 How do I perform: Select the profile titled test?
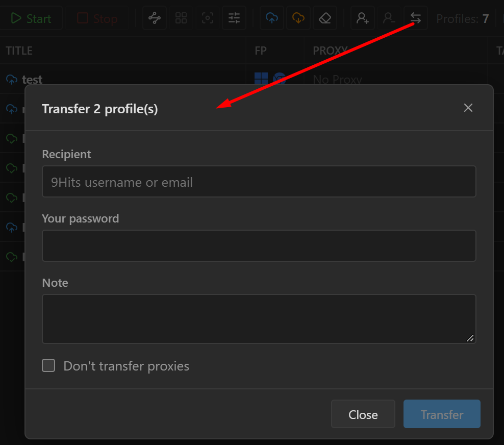(x=32, y=80)
